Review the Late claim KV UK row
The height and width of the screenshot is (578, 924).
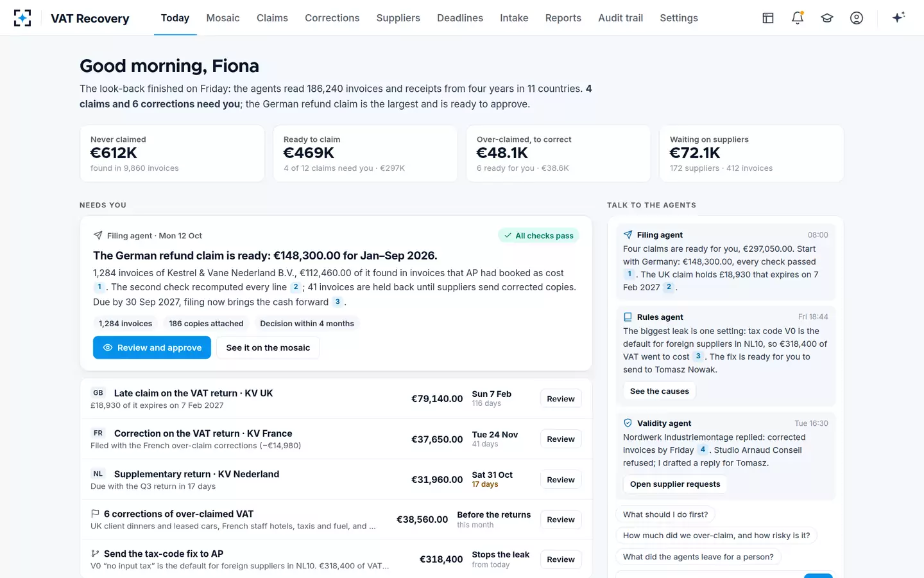click(x=561, y=399)
